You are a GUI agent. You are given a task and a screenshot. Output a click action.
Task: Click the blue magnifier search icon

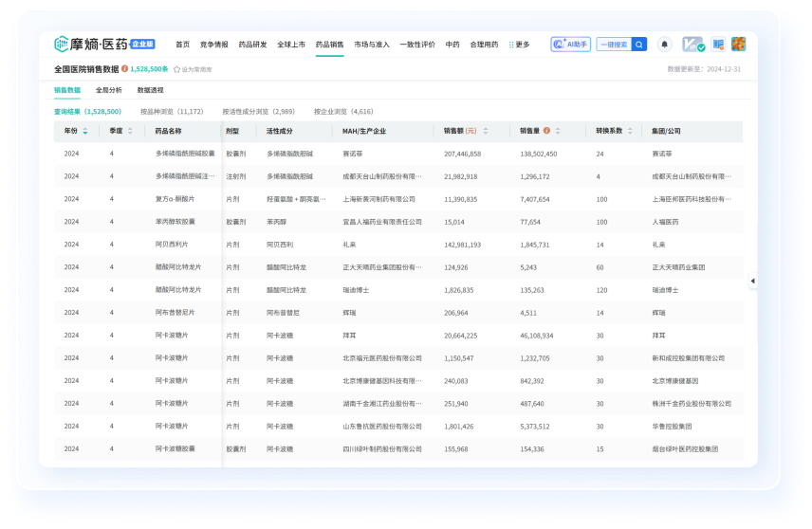pyautogui.click(x=639, y=45)
